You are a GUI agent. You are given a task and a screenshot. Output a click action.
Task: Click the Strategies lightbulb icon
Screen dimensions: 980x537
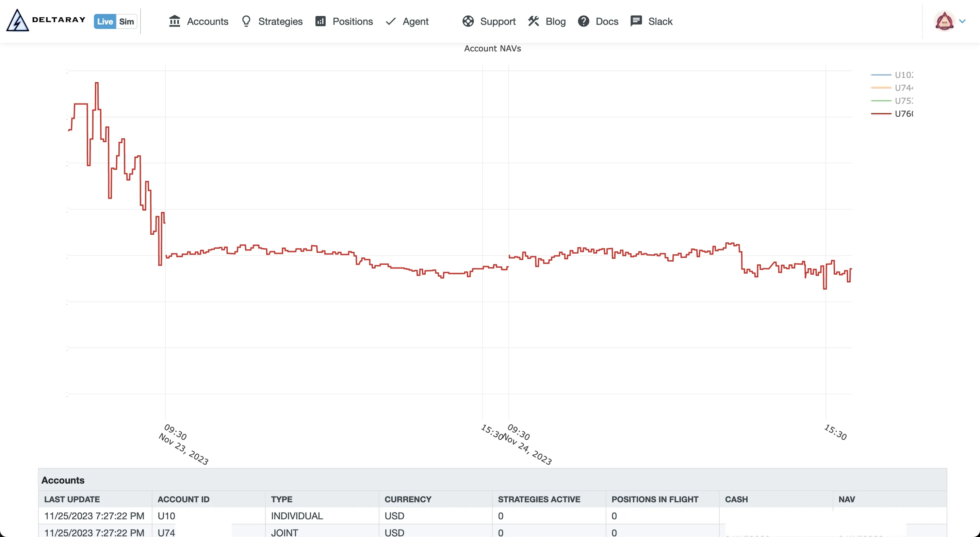[x=246, y=21]
